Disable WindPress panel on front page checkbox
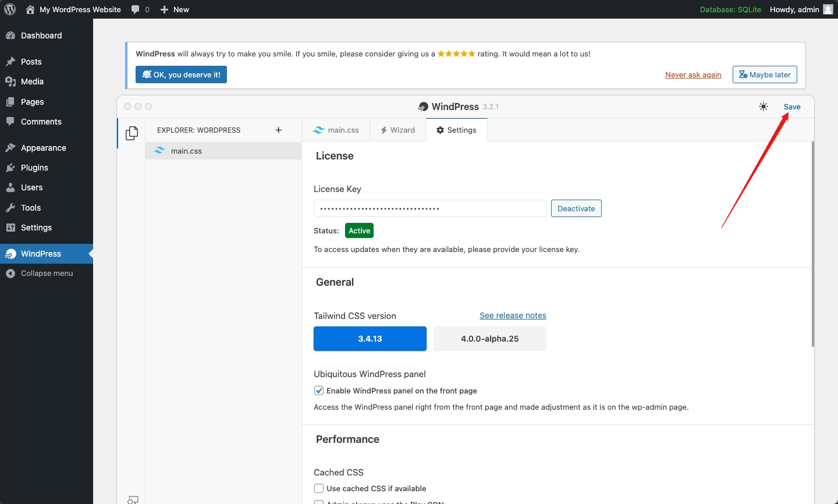Image resolution: width=838 pixels, height=504 pixels. [319, 391]
